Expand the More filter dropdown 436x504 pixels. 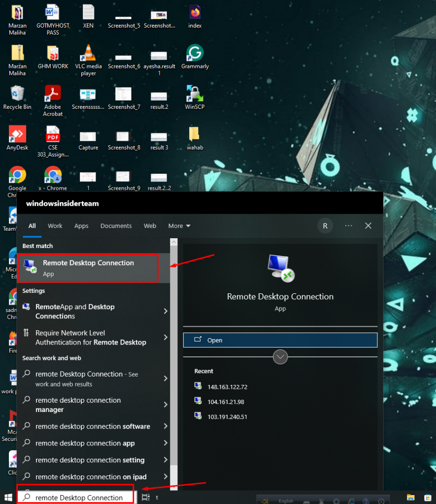tap(179, 226)
